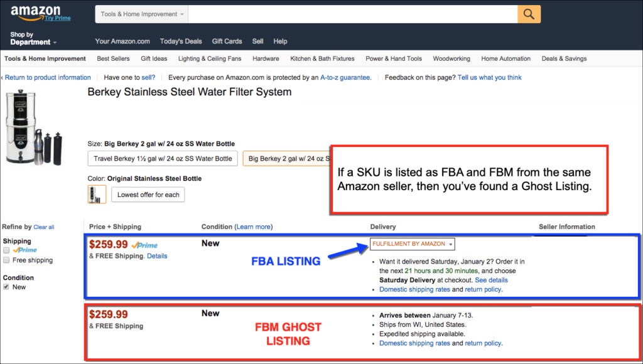The width and height of the screenshot is (643, 364).
Task: Click Tell us what you think
Action: coord(489,77)
